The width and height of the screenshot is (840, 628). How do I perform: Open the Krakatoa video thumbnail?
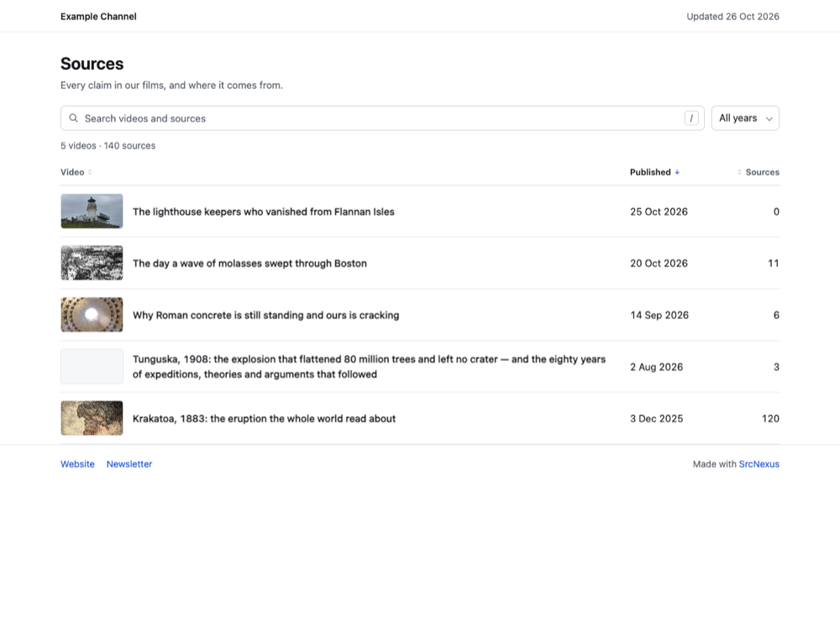[x=92, y=418]
